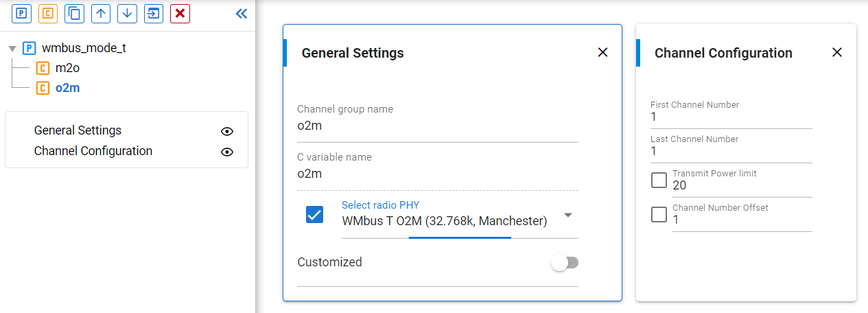Collapse the sidebar with double chevron icon

click(241, 14)
